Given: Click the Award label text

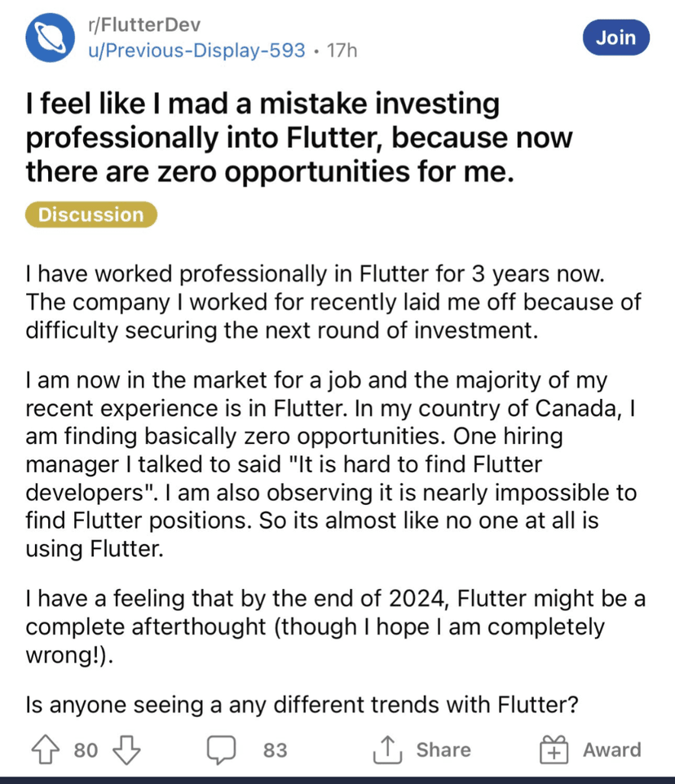Looking at the screenshot, I should click(x=612, y=750).
